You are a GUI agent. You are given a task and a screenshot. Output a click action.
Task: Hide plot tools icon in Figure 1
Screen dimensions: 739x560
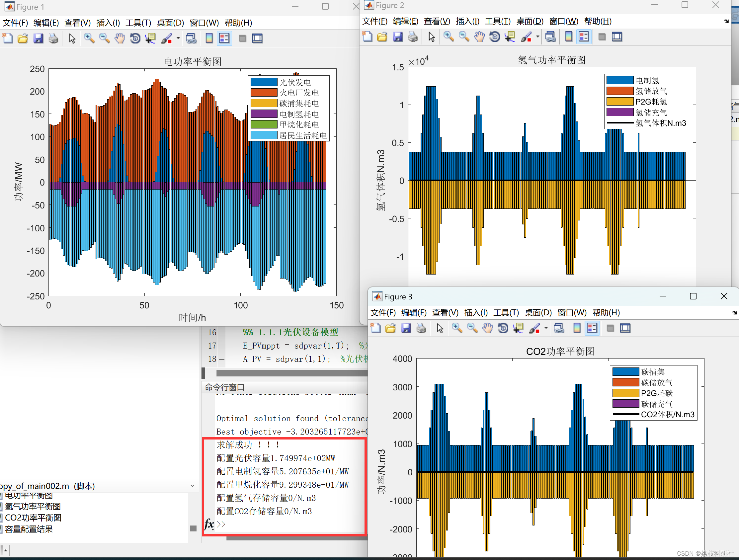tap(243, 39)
